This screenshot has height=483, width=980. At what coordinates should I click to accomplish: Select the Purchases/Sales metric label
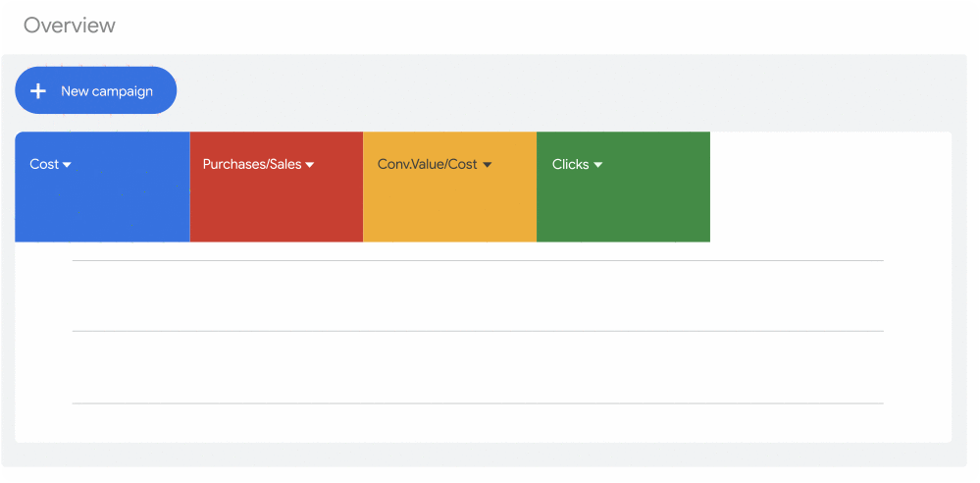[x=251, y=164]
